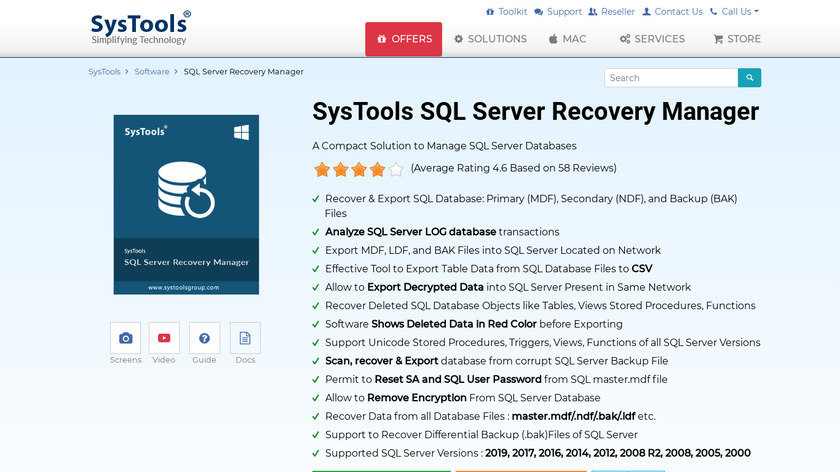Open the Guide help icon

pyautogui.click(x=204, y=338)
